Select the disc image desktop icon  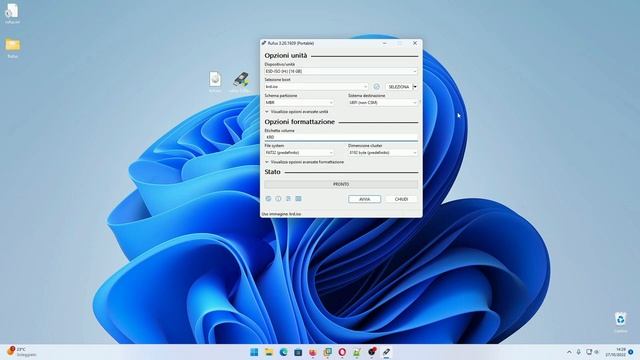(x=215, y=82)
